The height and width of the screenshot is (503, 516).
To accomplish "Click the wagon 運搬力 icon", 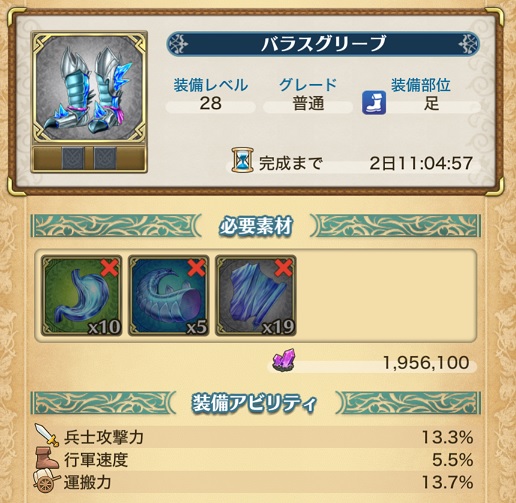I will pos(47,482).
